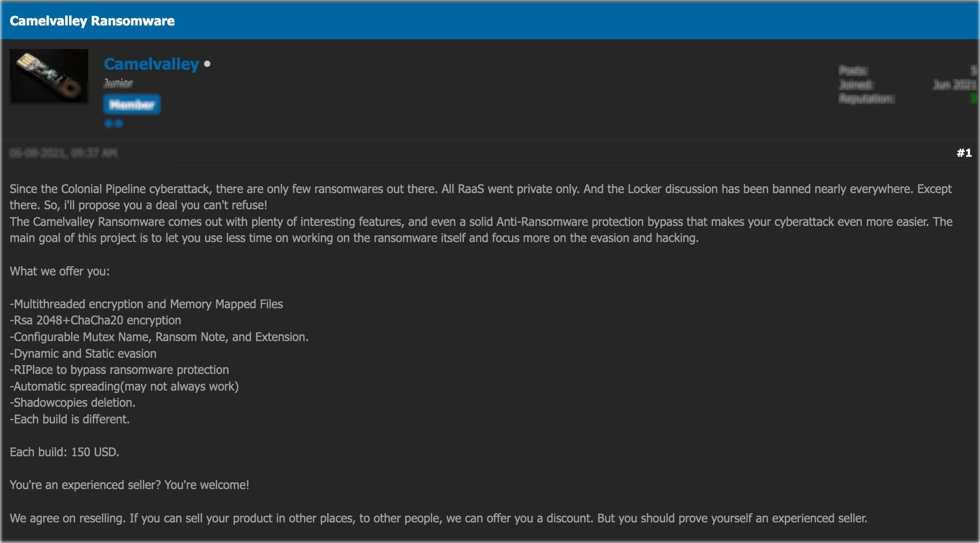The width and height of the screenshot is (980, 543).
Task: Click the second blue rank dot
Action: coord(118,123)
